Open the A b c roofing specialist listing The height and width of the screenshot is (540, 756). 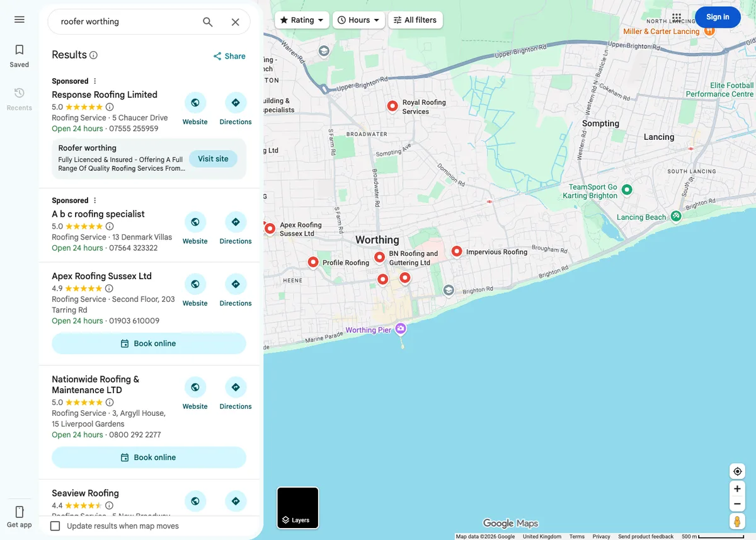[x=98, y=214]
